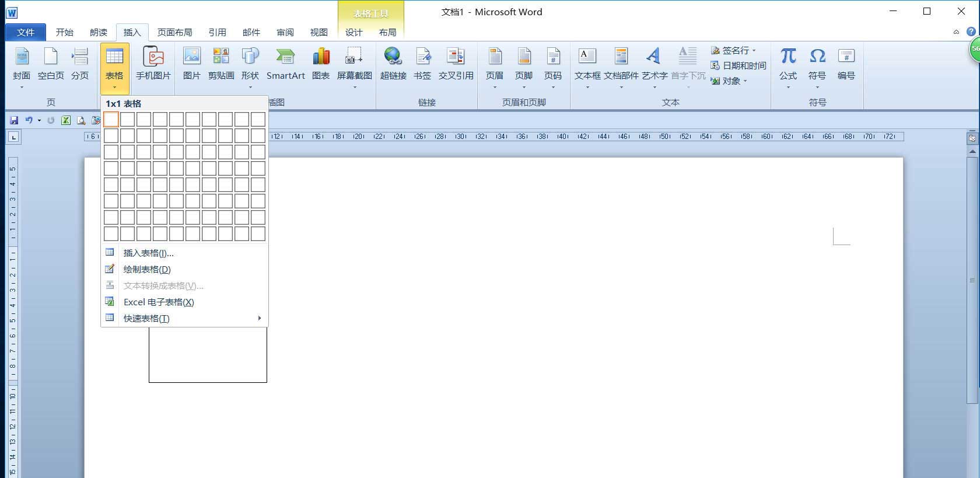The image size is (980, 478).
Task: Save the document from the quick access toolbar
Action: tap(14, 120)
